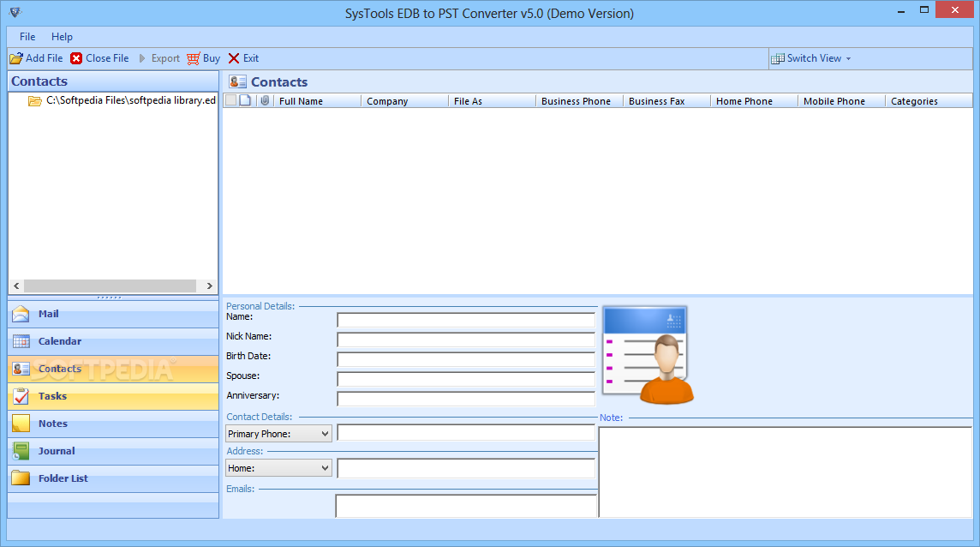This screenshot has height=547, width=980.
Task: Click the Buy button label
Action: (x=212, y=58)
